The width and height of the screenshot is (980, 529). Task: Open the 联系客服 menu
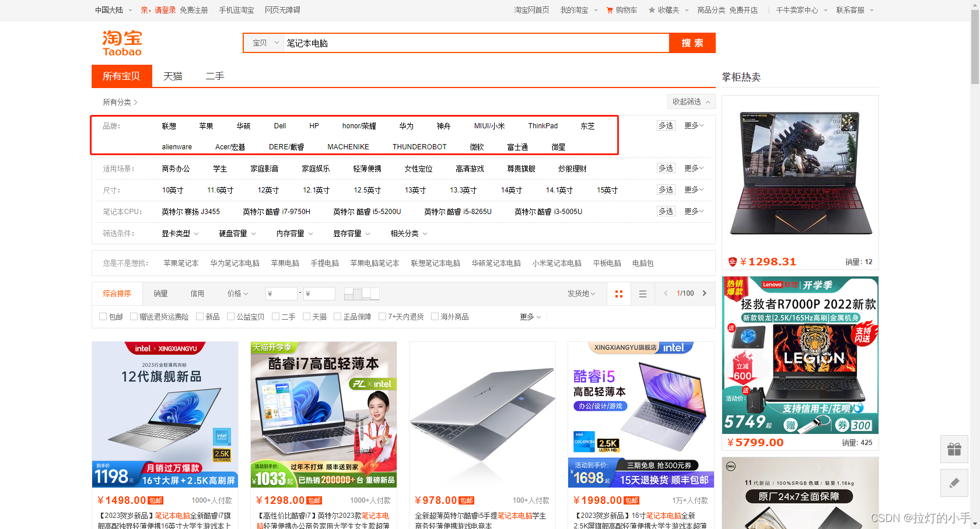(x=855, y=10)
